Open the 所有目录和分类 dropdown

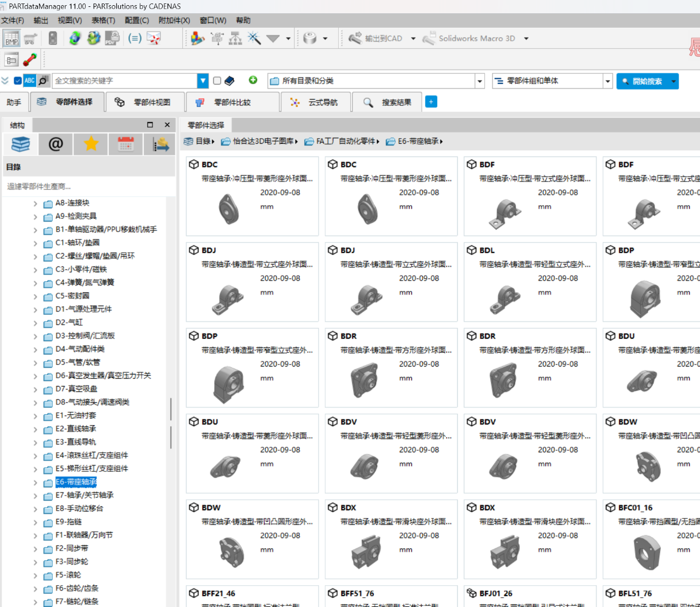coord(480,81)
